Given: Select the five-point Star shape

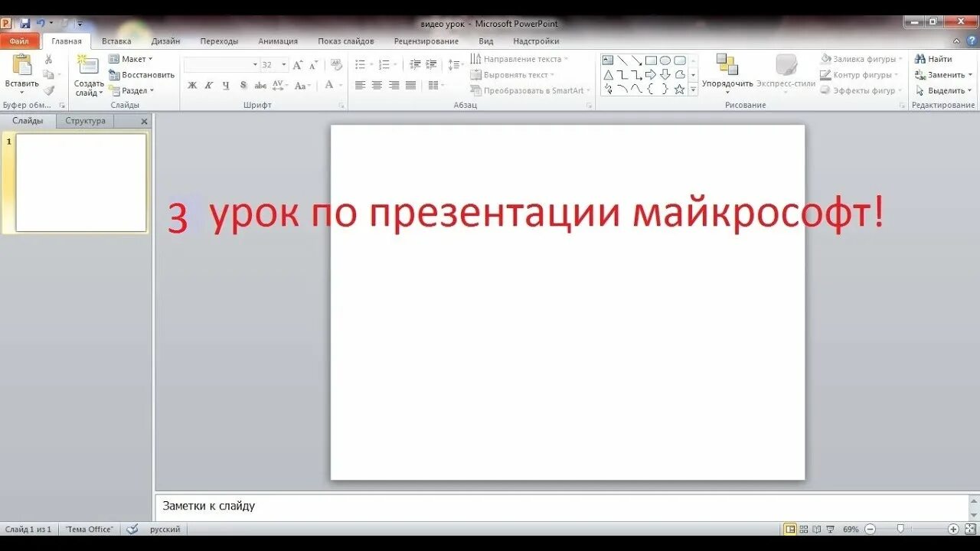Looking at the screenshot, I should (x=679, y=89).
